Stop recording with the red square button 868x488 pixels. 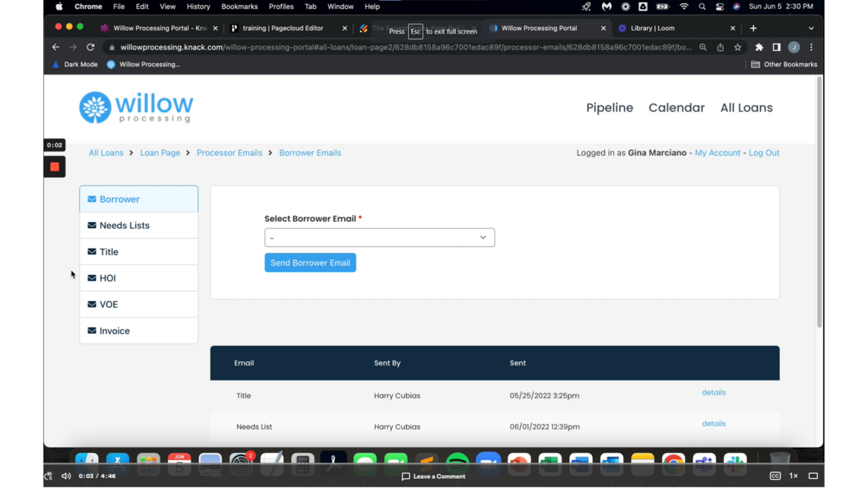click(55, 166)
